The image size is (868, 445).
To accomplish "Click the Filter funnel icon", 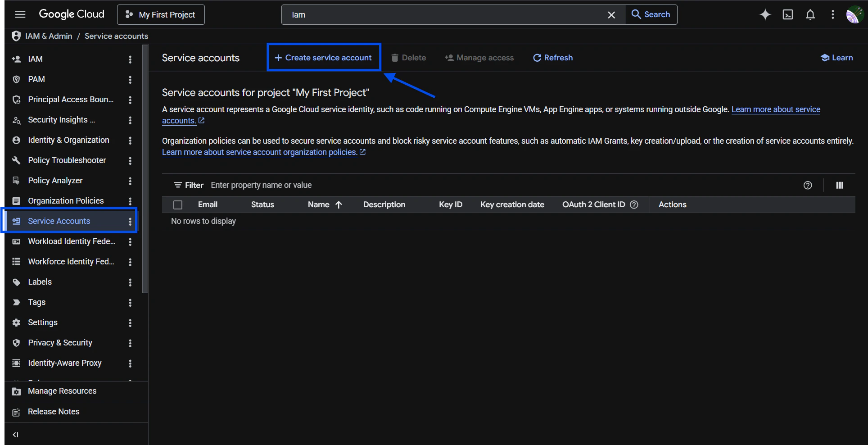I will pos(178,185).
